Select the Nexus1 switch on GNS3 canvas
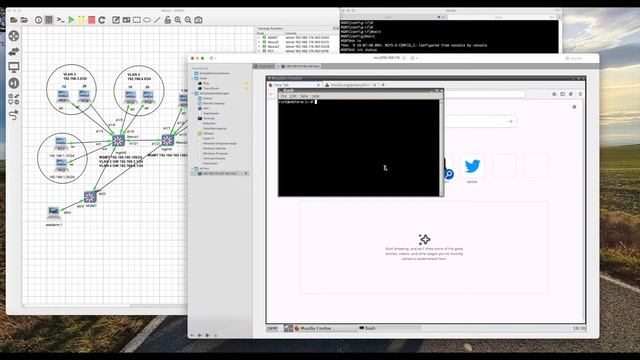 coord(118,141)
